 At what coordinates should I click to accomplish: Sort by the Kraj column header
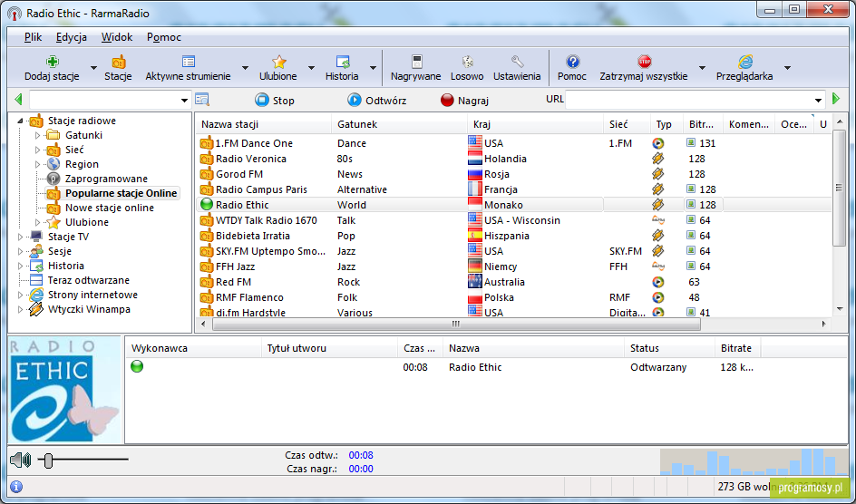[535, 124]
